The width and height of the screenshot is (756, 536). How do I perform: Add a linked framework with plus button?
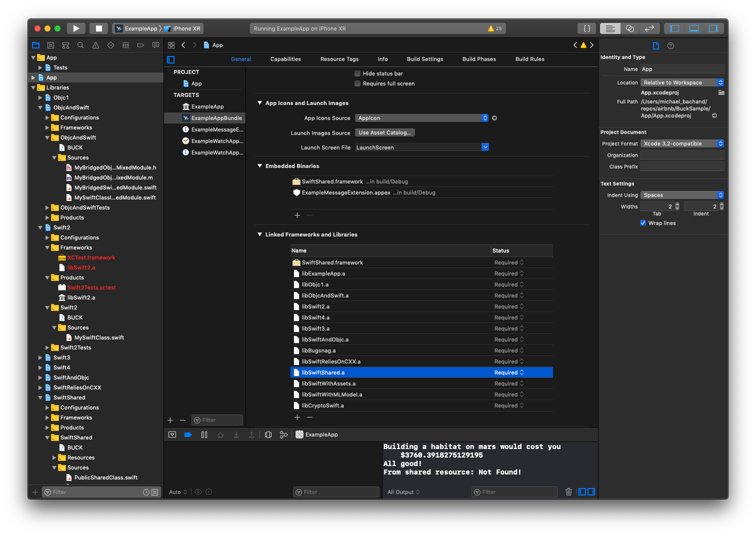(x=297, y=417)
